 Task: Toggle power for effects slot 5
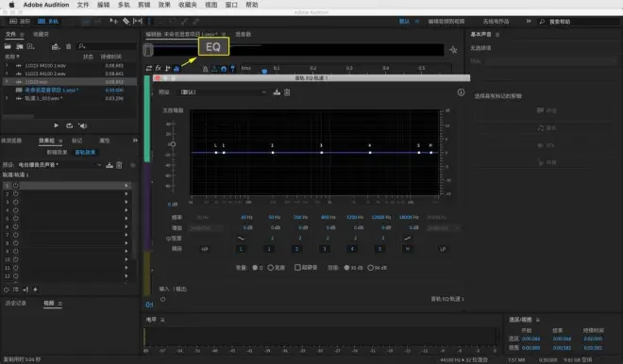pos(15,219)
